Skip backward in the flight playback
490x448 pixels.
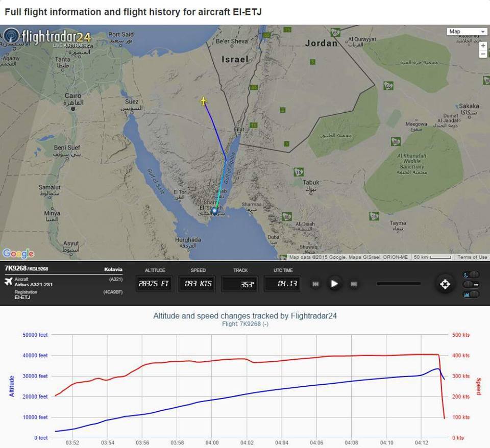point(316,284)
